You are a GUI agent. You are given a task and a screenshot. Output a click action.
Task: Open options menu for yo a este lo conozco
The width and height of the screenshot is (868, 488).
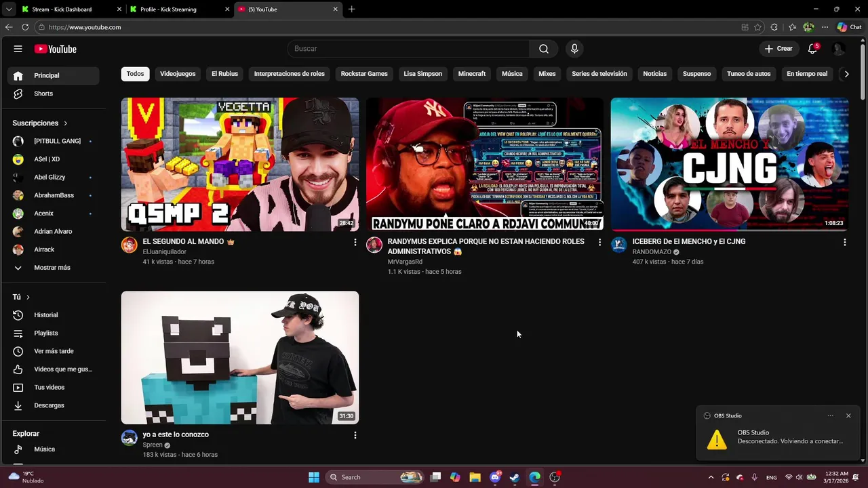355,435
